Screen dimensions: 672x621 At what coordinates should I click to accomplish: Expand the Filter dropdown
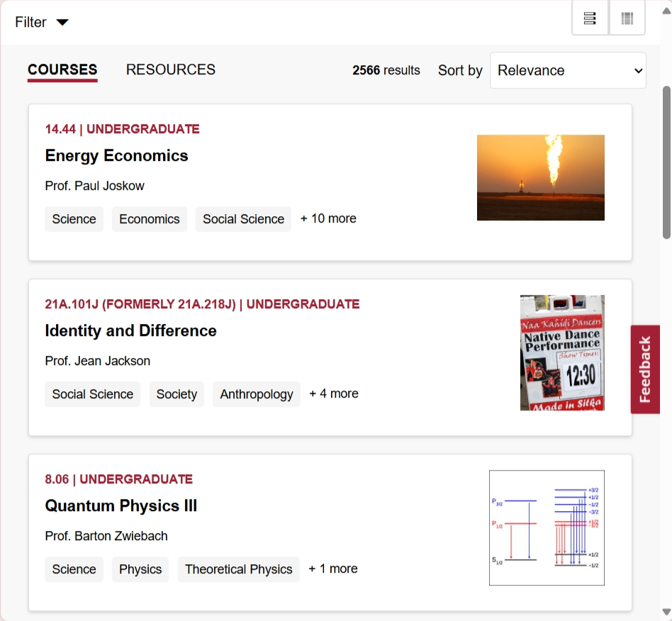click(42, 22)
